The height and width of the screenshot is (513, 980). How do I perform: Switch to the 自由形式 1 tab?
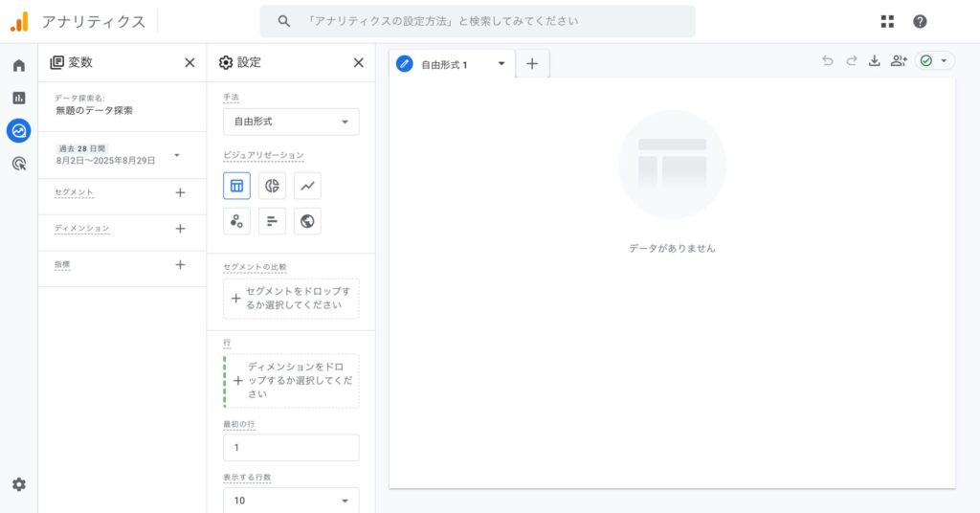(x=444, y=64)
